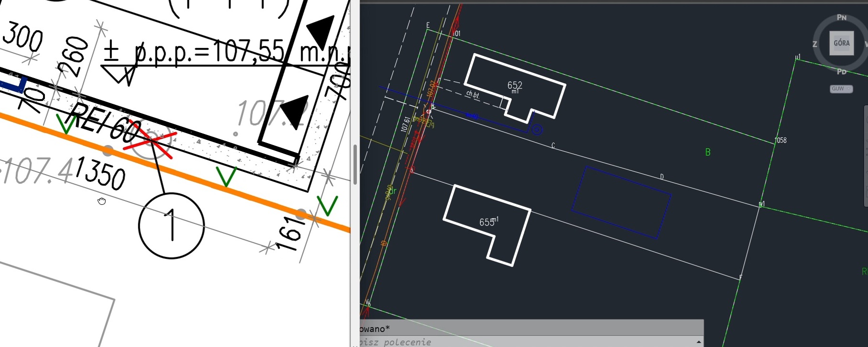Click the PD south compass label
The height and width of the screenshot is (347, 868).
click(842, 72)
